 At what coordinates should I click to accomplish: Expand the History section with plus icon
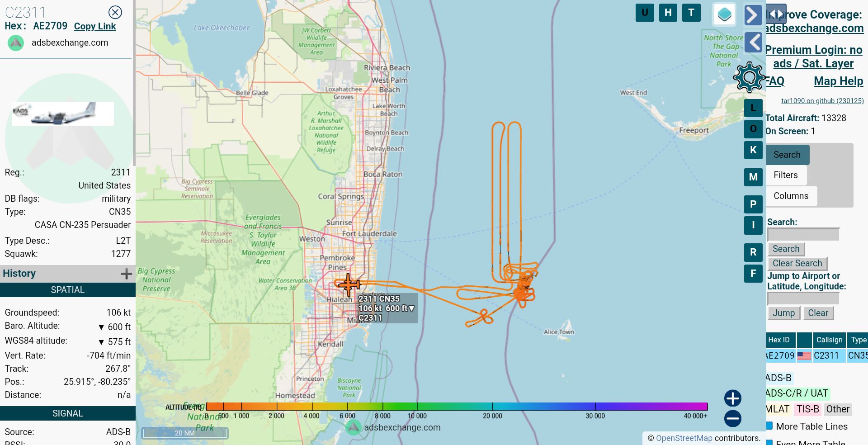tap(127, 274)
